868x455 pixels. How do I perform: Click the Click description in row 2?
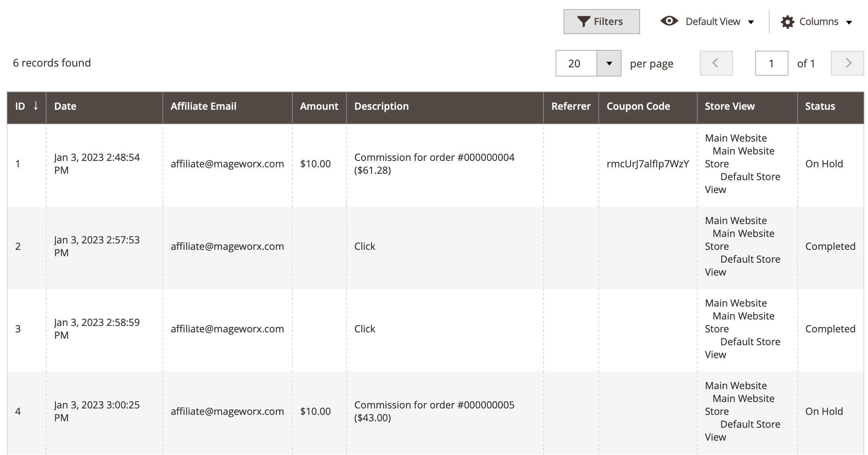pos(365,246)
